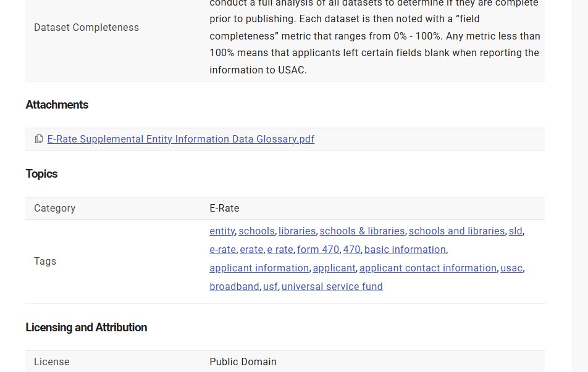Viewport: 588px width, 372px height.
Task: Open the 'schools & libraries' tag
Action: [362, 231]
